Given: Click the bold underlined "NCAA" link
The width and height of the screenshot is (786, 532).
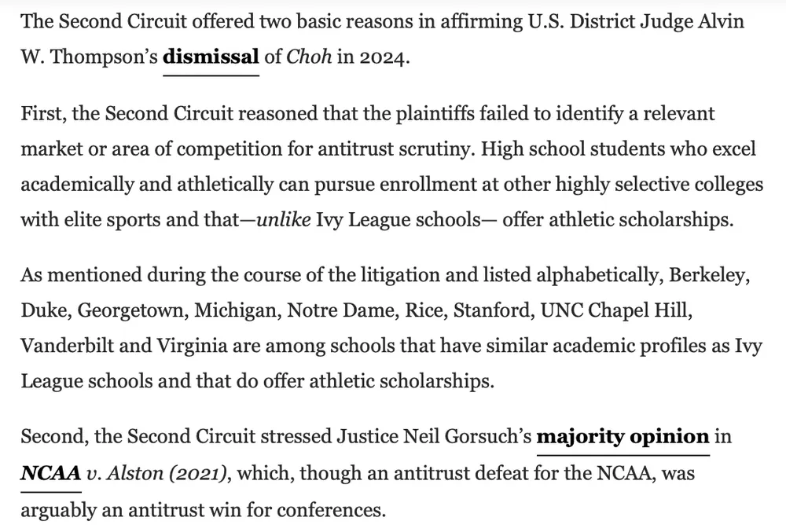Looking at the screenshot, I should [50, 474].
